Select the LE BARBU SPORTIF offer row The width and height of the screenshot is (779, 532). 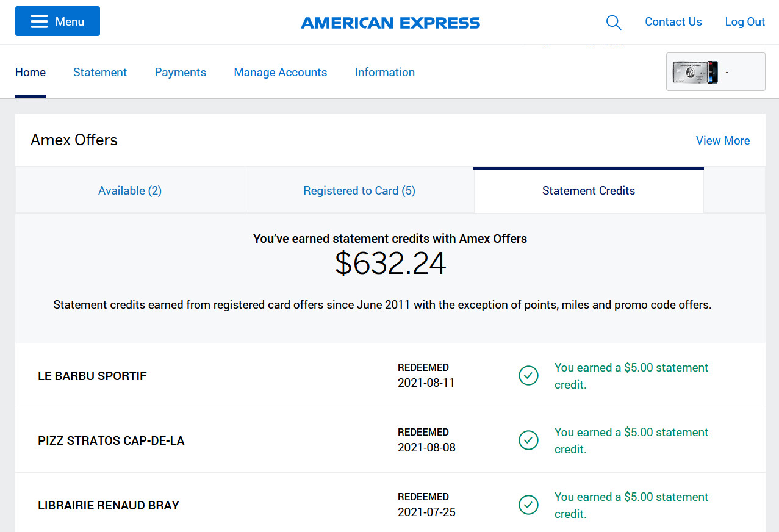click(390, 376)
